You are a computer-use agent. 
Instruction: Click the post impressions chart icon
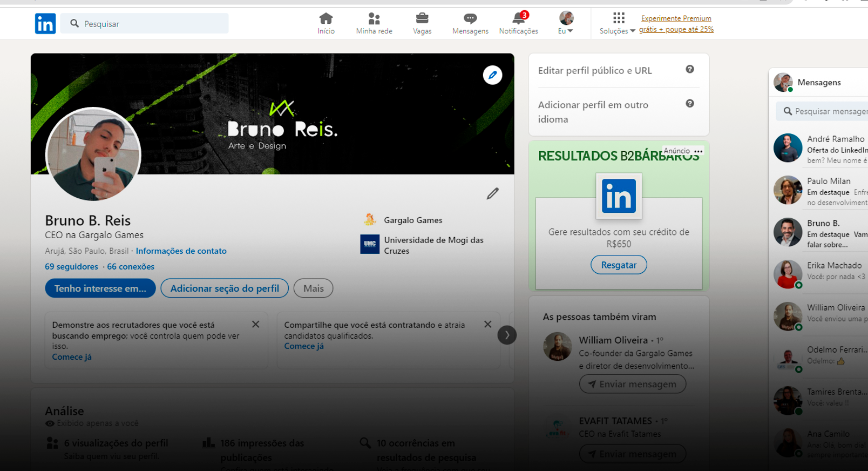tap(208, 443)
